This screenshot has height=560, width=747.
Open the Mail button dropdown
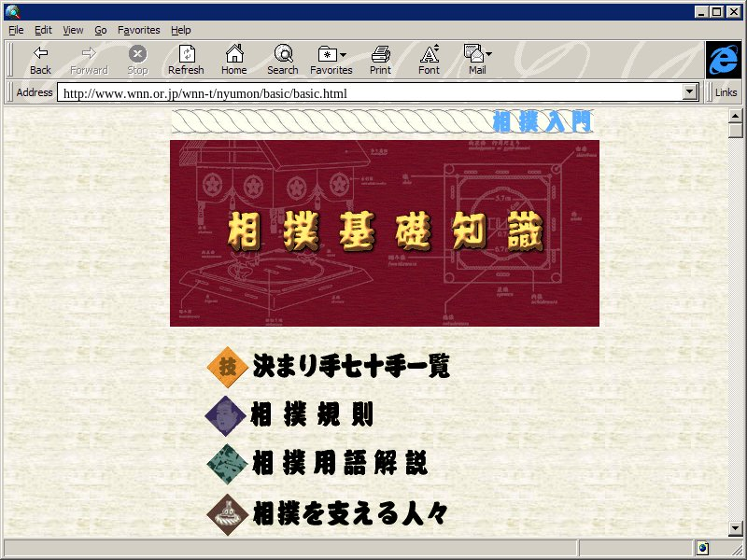pos(488,54)
